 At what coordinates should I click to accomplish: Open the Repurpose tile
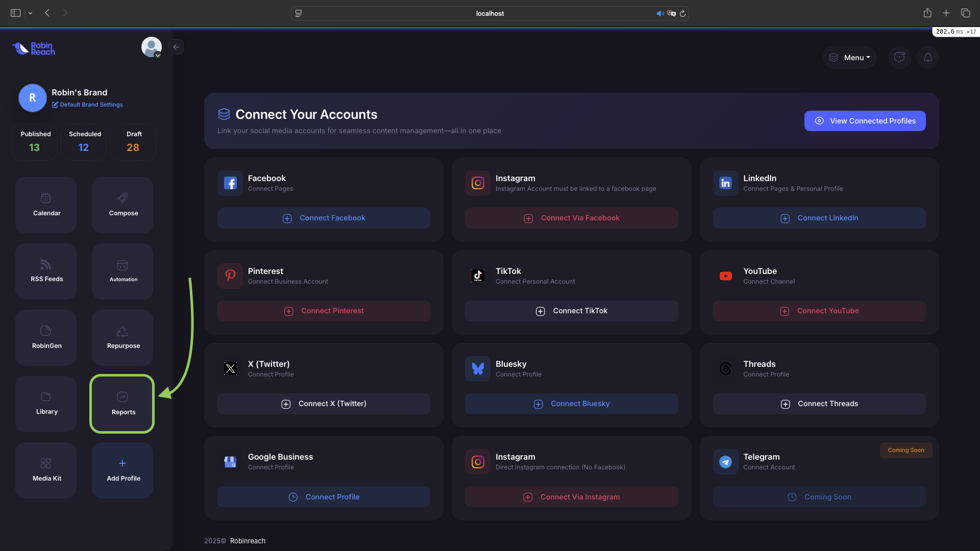[122, 337]
